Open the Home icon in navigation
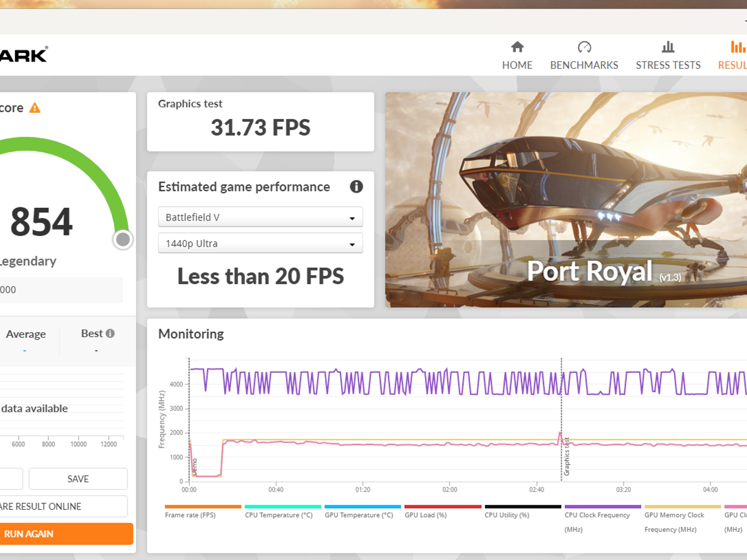The image size is (747, 560). tap(517, 47)
